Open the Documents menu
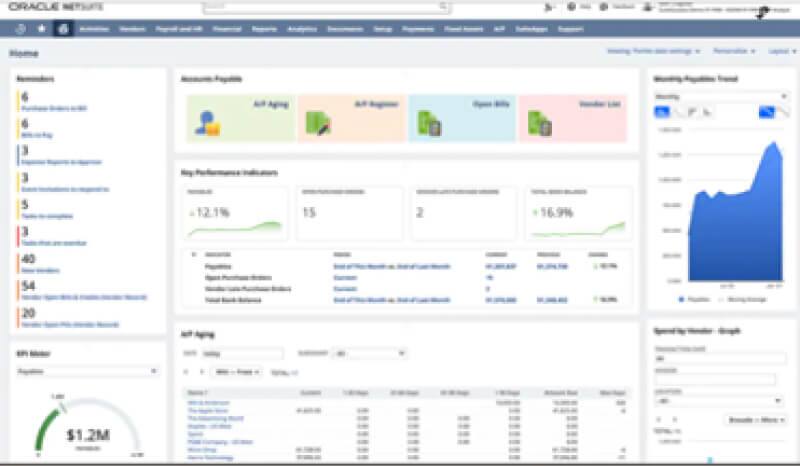The width and height of the screenshot is (800, 466). tap(345, 29)
